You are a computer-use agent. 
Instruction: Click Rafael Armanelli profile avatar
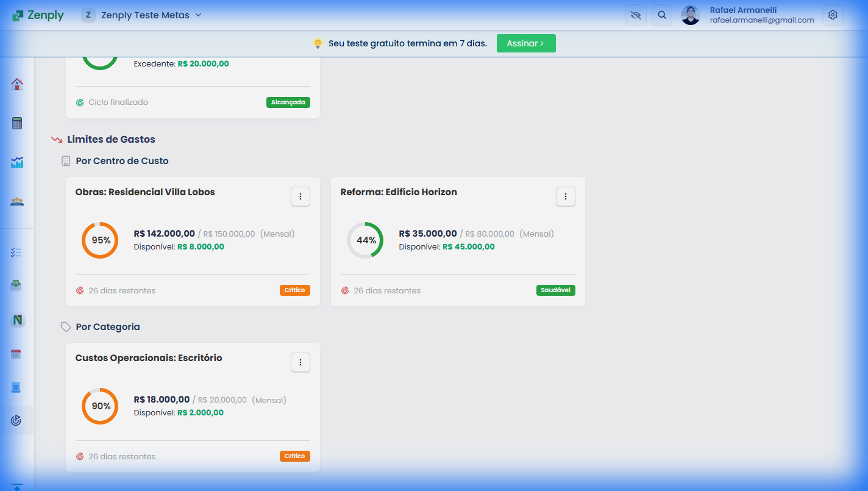tap(690, 15)
